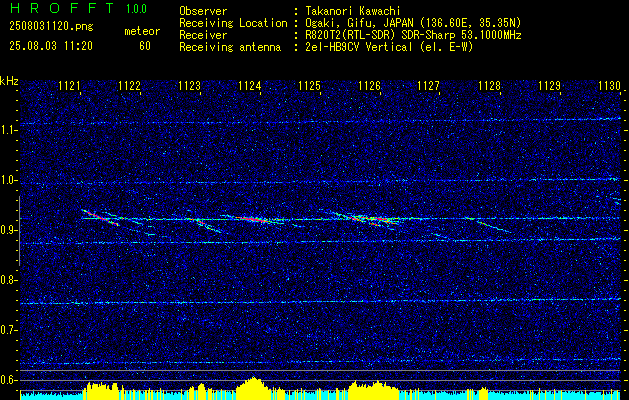Click the HROFFT title text
Screen dimensions: 629x400
(x=62, y=8)
